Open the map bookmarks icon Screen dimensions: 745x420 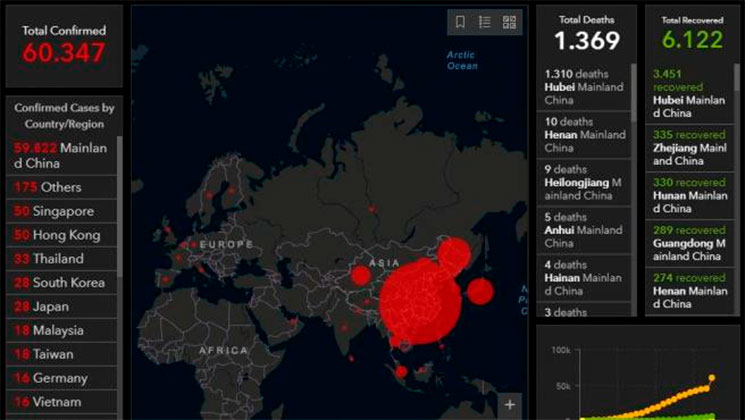point(460,22)
